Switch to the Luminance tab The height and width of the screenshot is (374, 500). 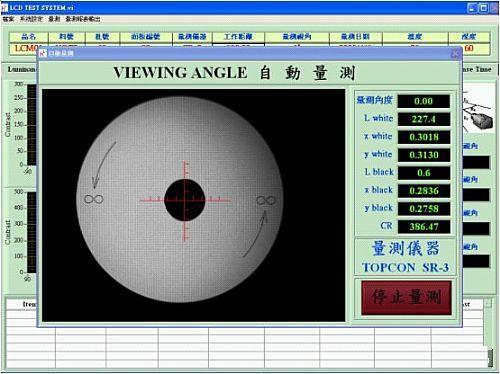click(21, 69)
